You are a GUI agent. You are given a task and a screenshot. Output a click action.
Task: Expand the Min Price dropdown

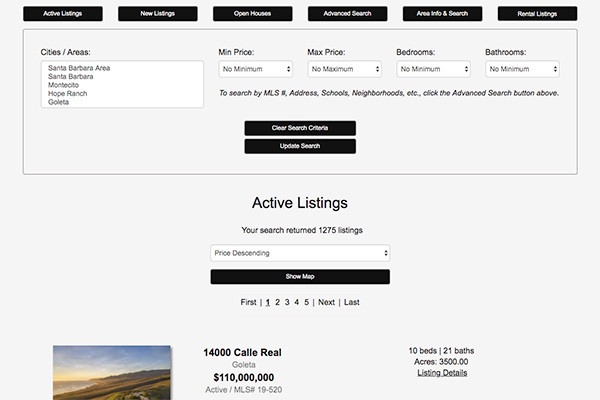(x=256, y=69)
